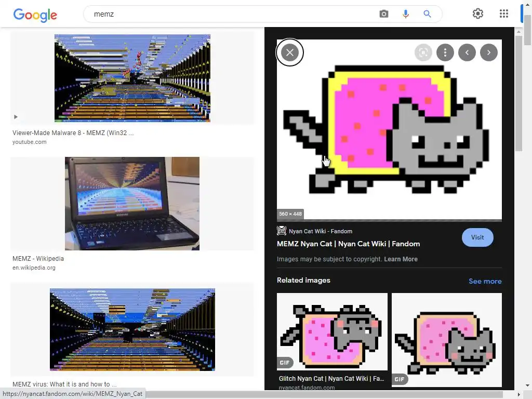Click the large Nyan Cat preview image
Screen dimensions: 532x399
tap(389, 129)
